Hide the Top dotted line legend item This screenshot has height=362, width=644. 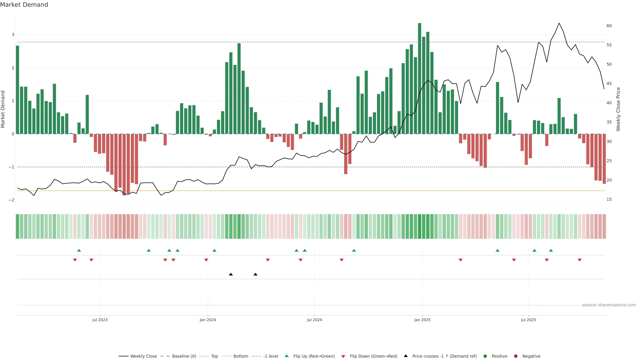(x=214, y=356)
